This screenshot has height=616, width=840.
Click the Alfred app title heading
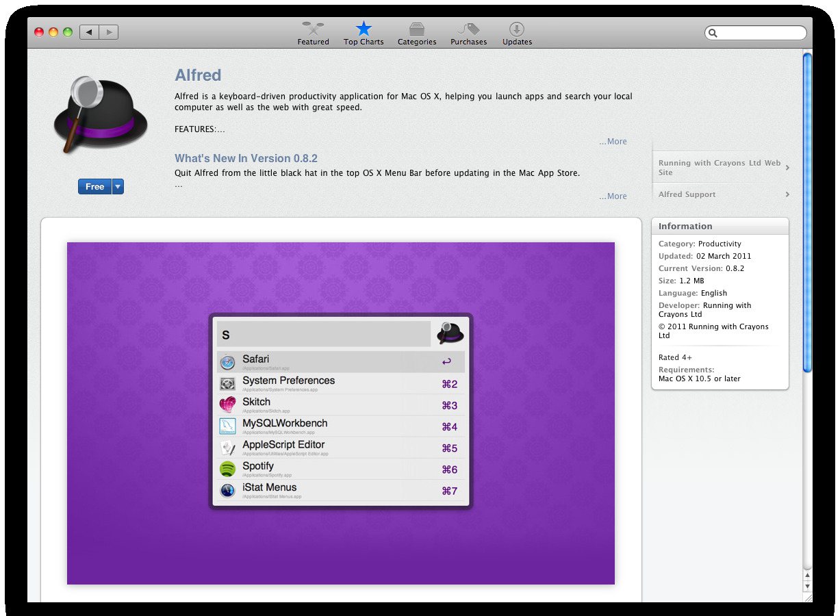pos(198,75)
